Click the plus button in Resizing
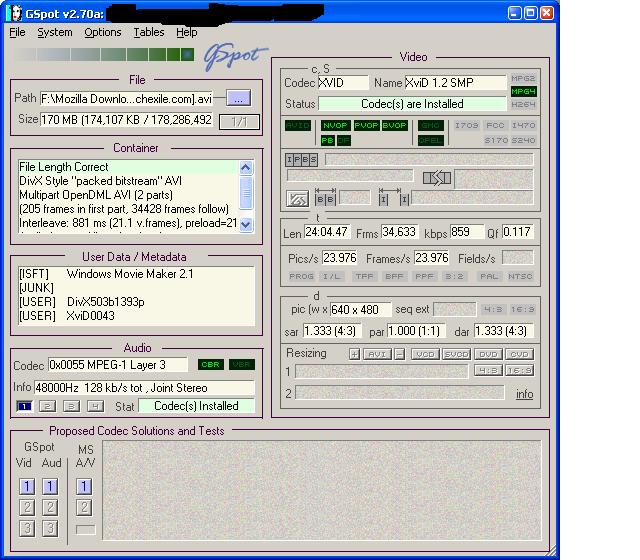The image size is (640, 560). [354, 354]
